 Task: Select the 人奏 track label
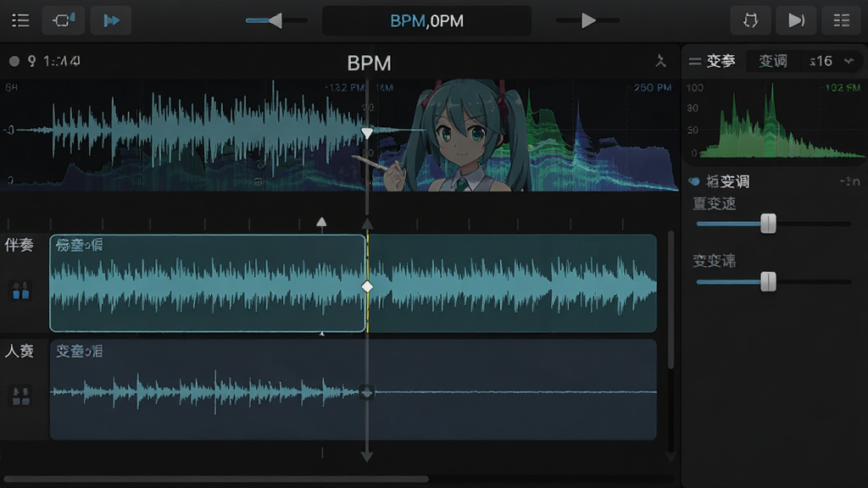pyautogui.click(x=19, y=352)
